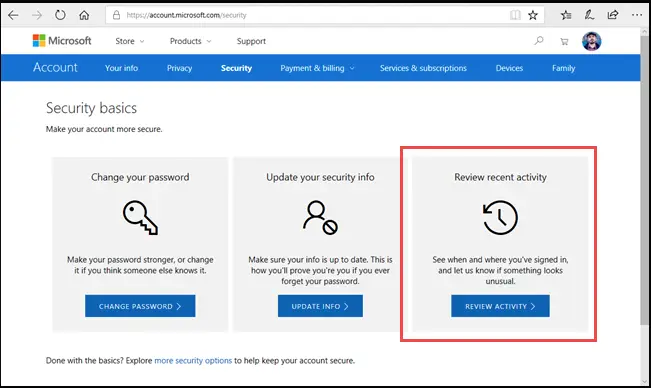651x388 pixels.
Task: Click the share page icon
Action: 613,15
